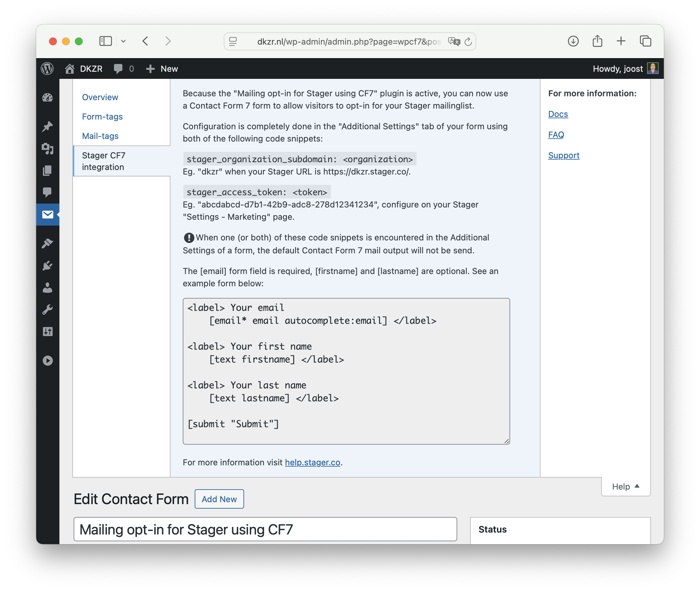Open the Docs link
The width and height of the screenshot is (700, 592).
558,114
